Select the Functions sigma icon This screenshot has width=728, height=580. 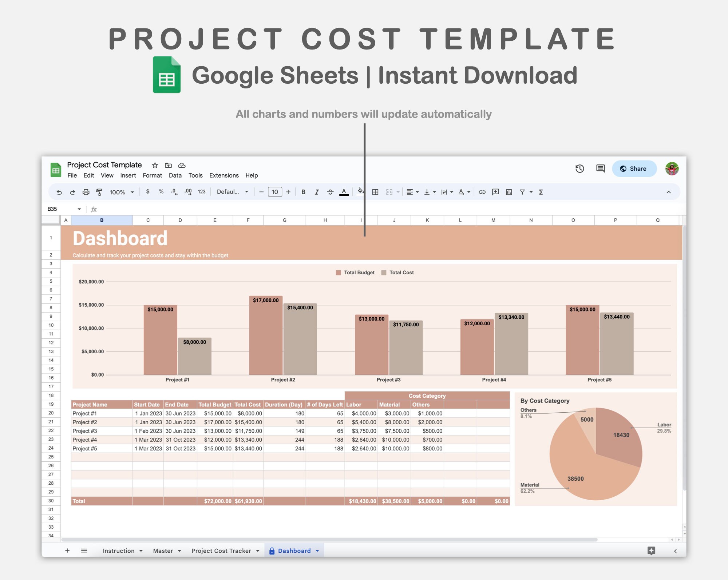click(541, 192)
